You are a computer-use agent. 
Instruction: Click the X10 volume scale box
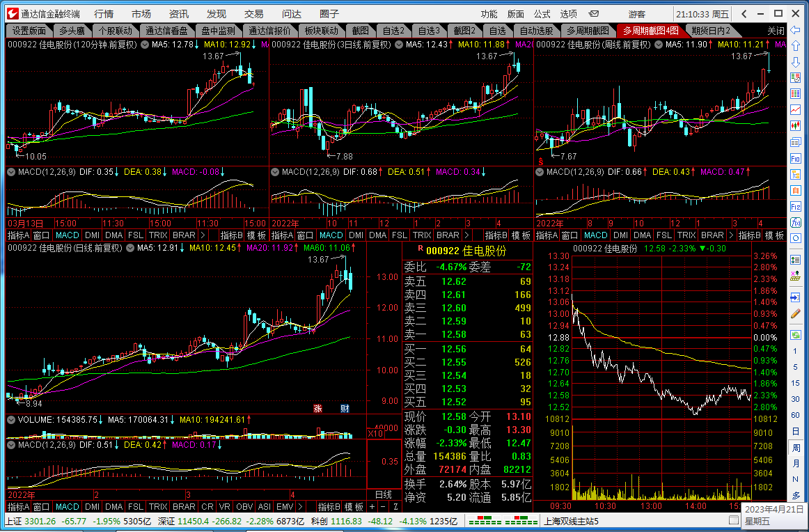[376, 433]
